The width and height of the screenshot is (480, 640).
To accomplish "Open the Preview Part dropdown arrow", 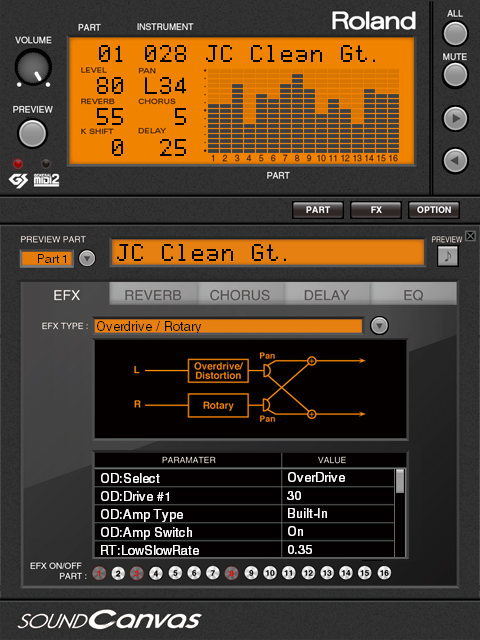I will coord(87,258).
